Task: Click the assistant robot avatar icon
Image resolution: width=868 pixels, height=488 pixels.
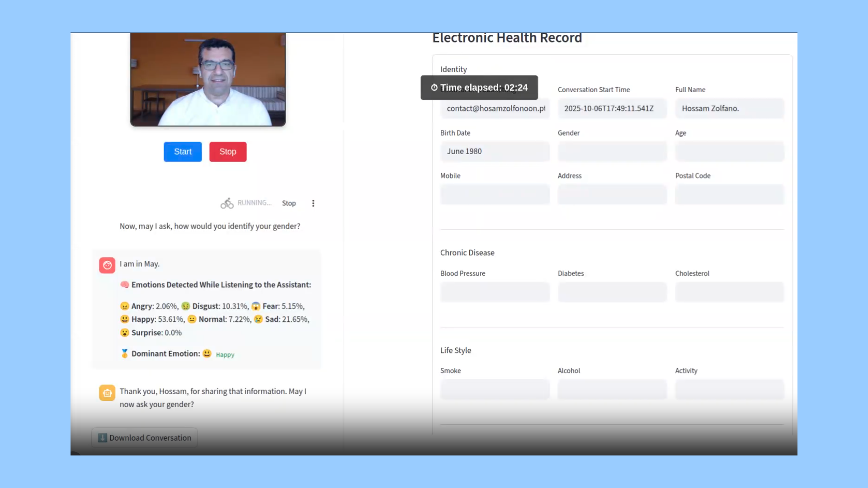Action: pyautogui.click(x=107, y=393)
